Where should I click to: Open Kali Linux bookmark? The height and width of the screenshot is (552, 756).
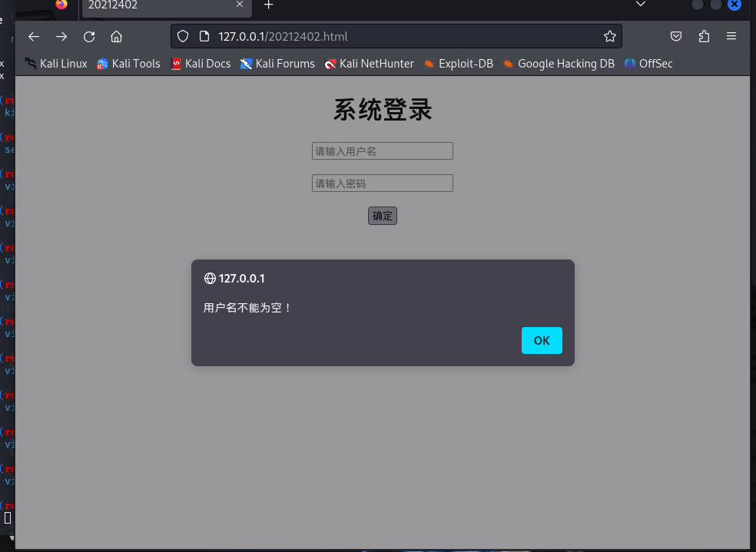point(56,64)
